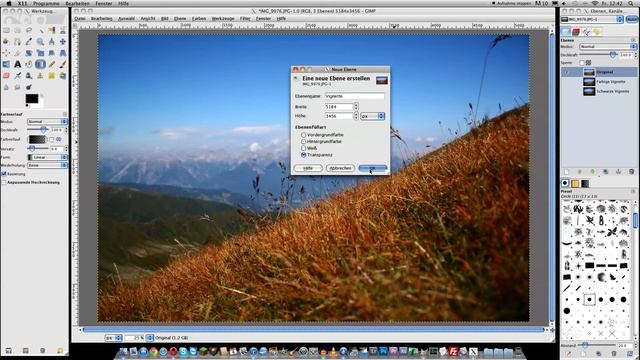Open the Ebene menu
Viewport: 640px width, 360px height.
[180, 18]
